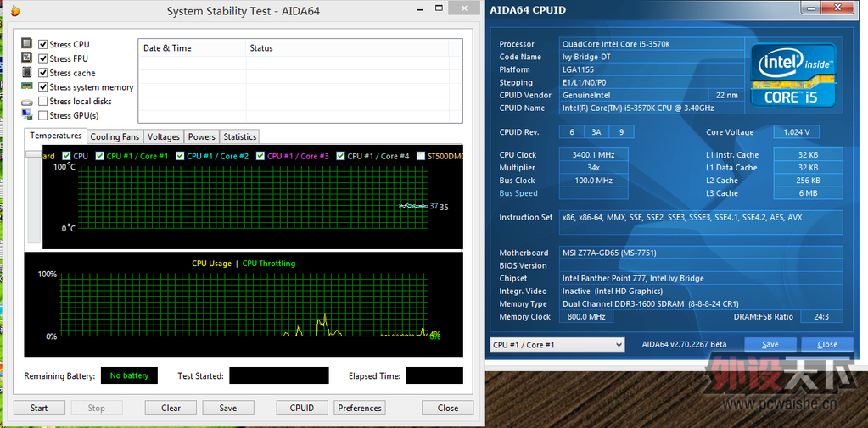
Task: Click the MSI Z77A-GD65 (MS-7751) motherboard value
Action: click(x=701, y=253)
